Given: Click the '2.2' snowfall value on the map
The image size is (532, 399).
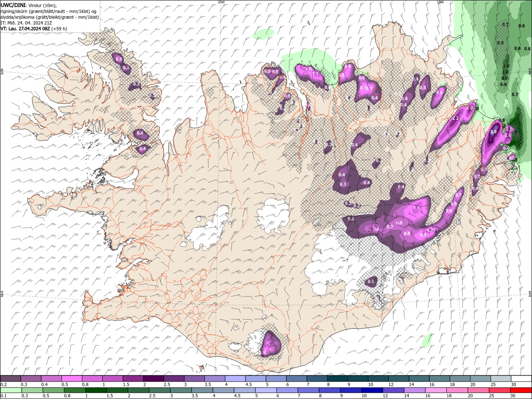Looking at the screenshot, I should 456,118.
